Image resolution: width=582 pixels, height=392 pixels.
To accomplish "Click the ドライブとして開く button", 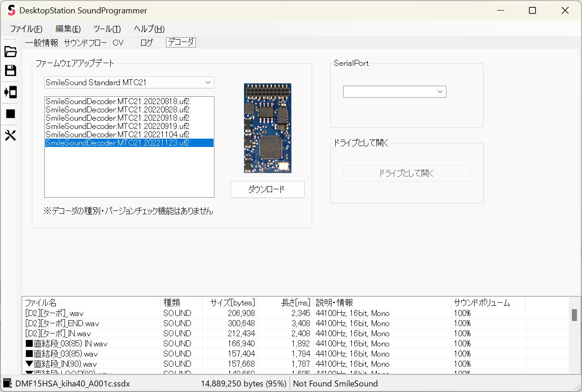I will tap(407, 173).
